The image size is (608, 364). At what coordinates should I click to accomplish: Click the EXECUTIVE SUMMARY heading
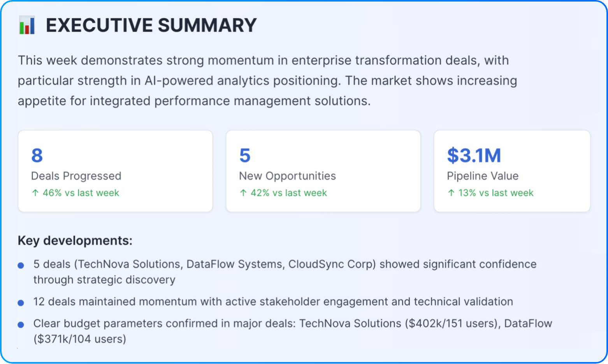pyautogui.click(x=151, y=25)
